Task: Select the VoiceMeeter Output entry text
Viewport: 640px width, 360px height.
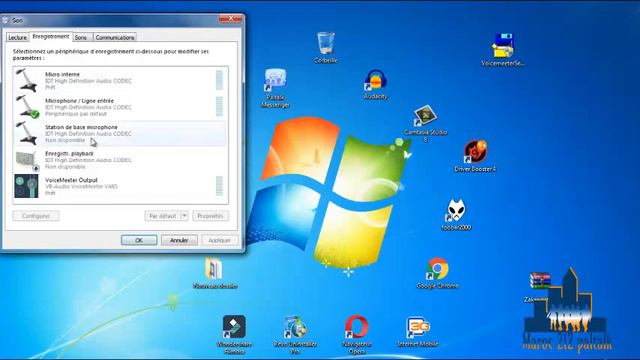Action: 71,180
